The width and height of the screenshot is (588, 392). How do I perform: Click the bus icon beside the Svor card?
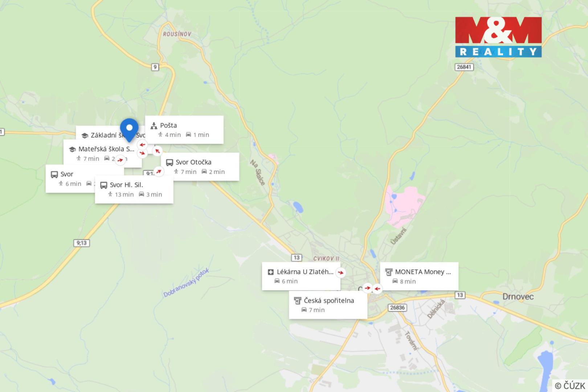tap(54, 175)
